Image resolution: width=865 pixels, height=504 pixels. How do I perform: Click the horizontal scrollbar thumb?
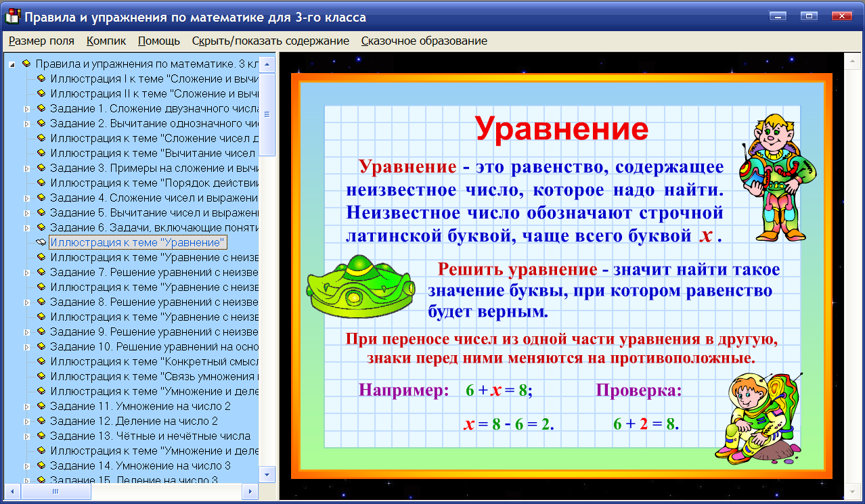54,493
